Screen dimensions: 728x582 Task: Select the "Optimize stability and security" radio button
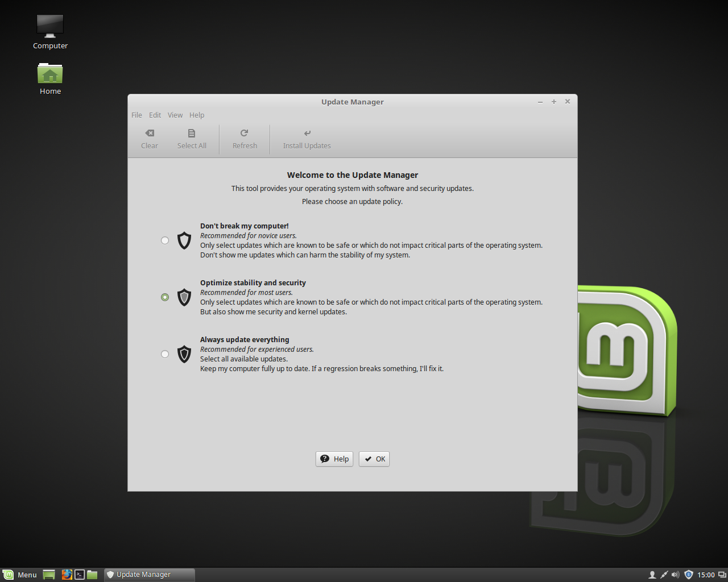[165, 297]
